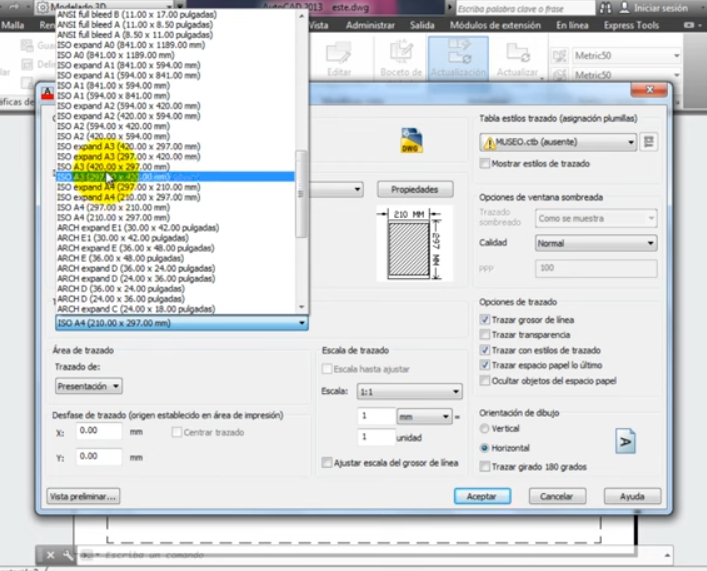This screenshot has height=571, width=707.
Task: Click the Propiedades button
Action: click(415, 189)
